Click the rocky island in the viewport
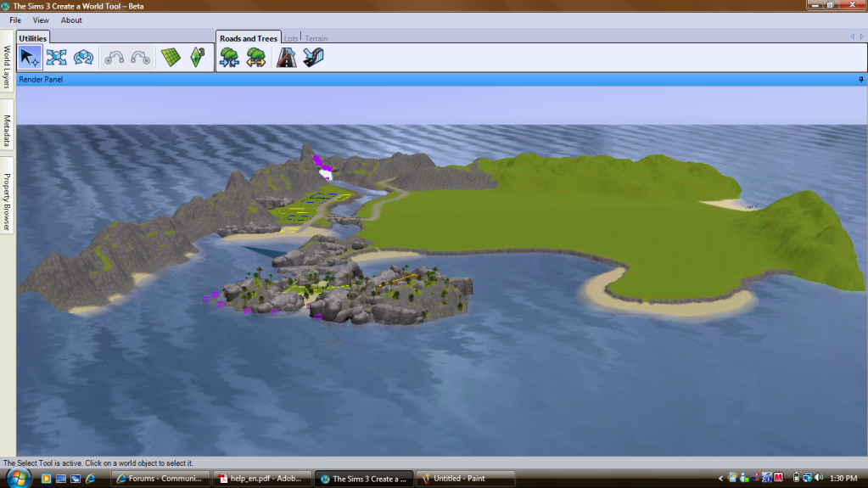Viewport: 868px width, 488px height. coord(349,294)
